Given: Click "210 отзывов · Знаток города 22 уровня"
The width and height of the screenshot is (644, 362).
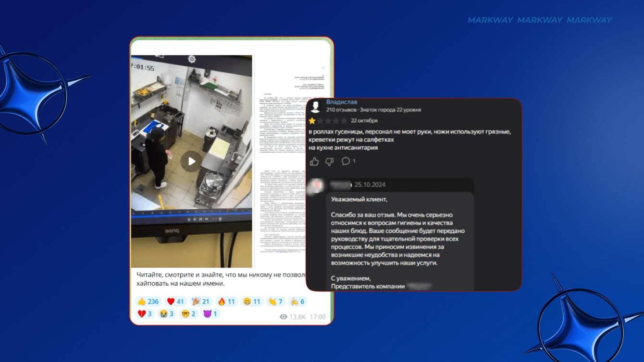Looking at the screenshot, I should (373, 110).
